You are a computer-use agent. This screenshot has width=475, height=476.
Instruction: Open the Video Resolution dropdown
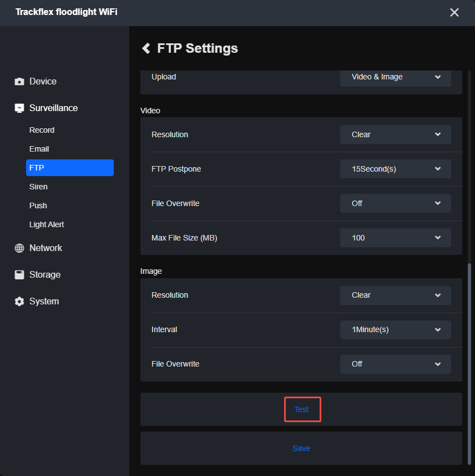[x=395, y=134]
